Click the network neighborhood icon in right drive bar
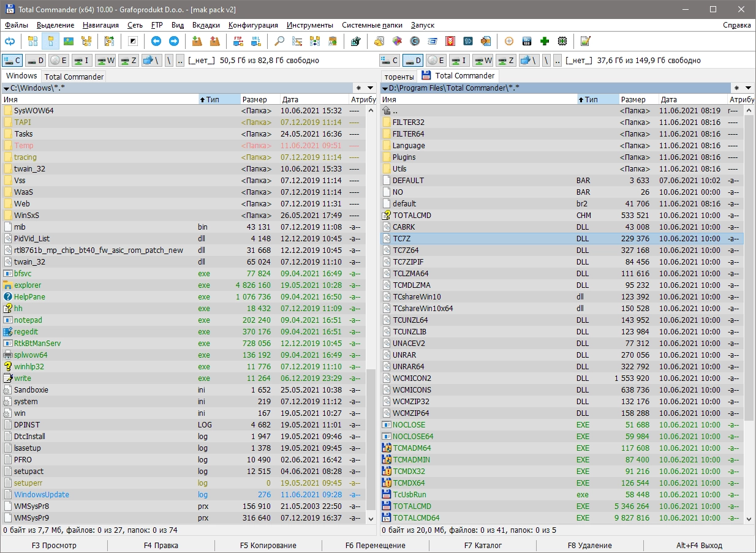The height and width of the screenshot is (553, 756). [x=528, y=61]
